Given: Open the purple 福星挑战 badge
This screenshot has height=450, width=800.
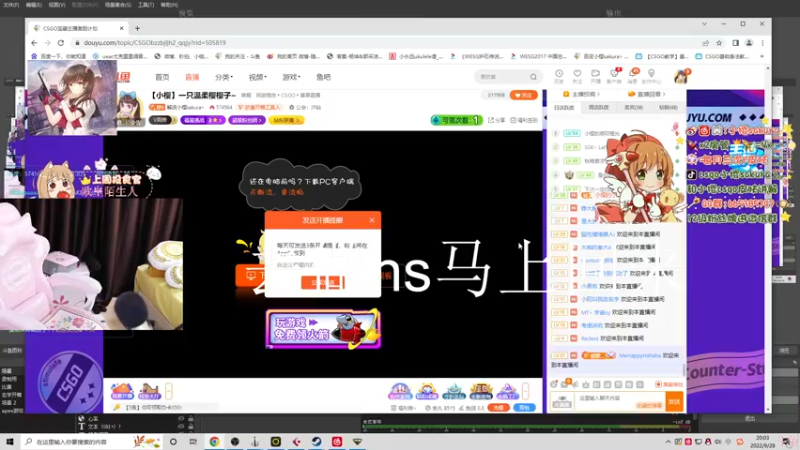Looking at the screenshot, I should pyautogui.click(x=203, y=120).
